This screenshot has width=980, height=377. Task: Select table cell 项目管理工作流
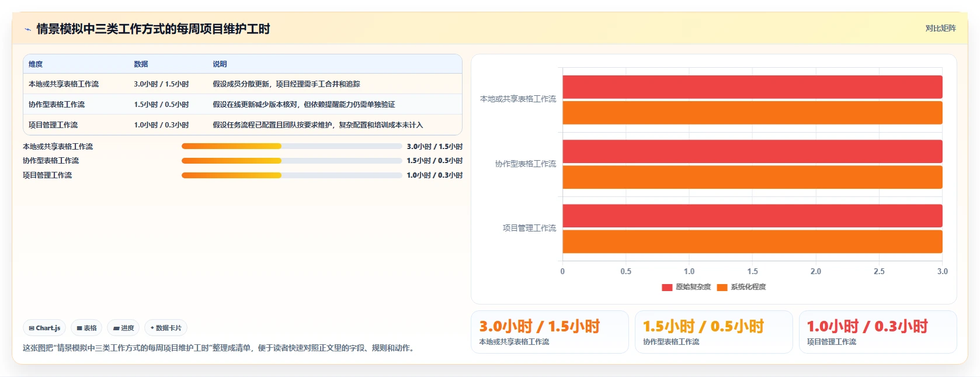pos(53,125)
